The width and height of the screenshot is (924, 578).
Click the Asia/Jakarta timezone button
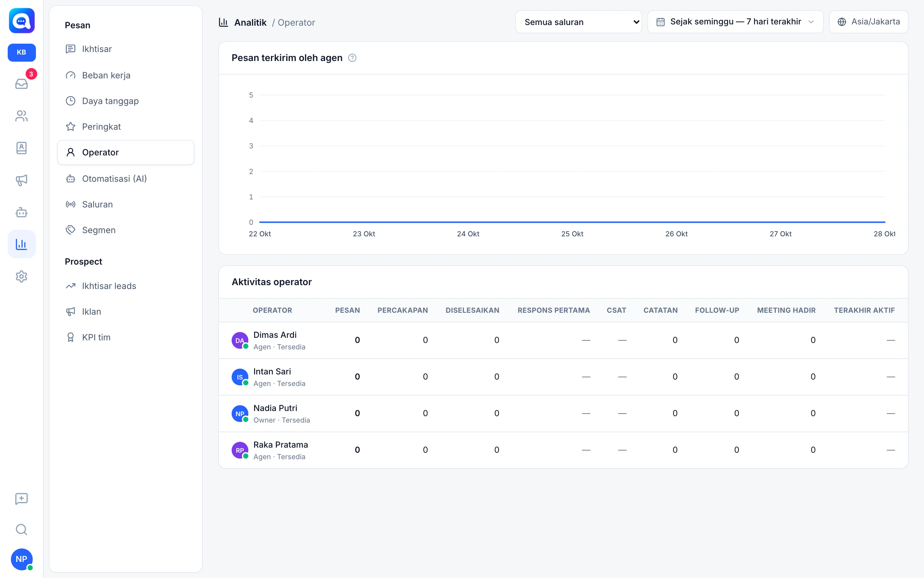868,22
